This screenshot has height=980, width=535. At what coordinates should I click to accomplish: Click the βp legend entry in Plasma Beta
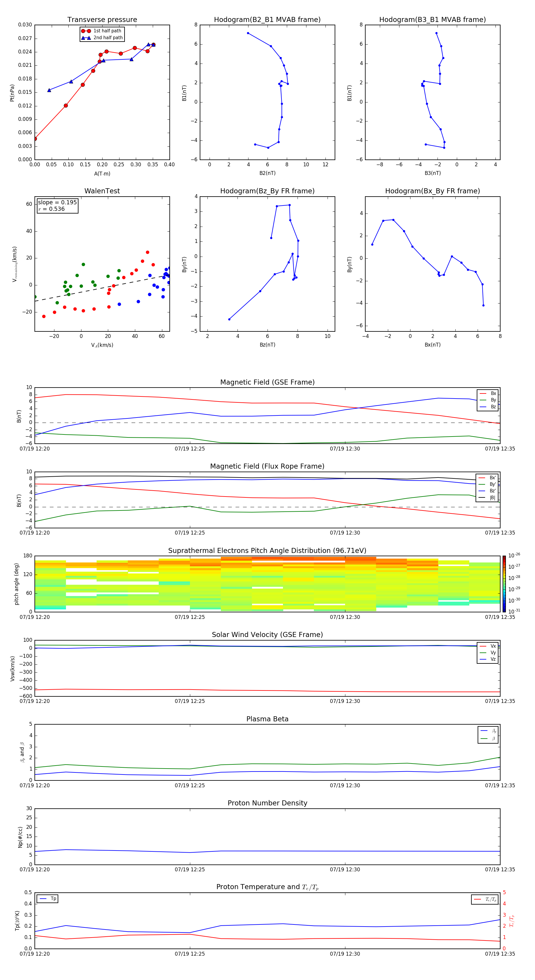click(x=488, y=731)
